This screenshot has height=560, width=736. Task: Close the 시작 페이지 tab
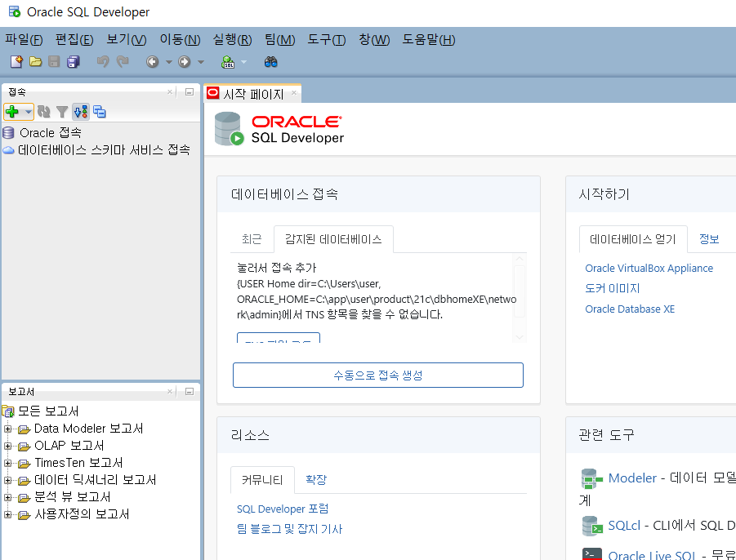(294, 93)
